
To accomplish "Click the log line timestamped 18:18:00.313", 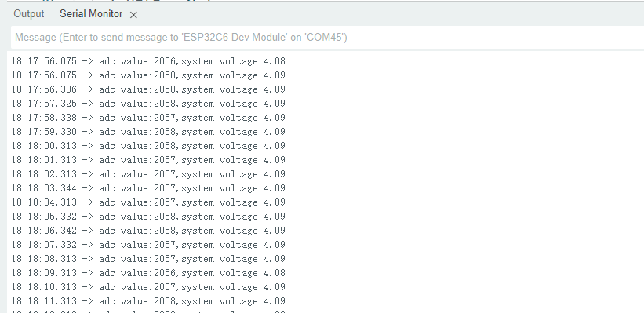I will 148,146.
